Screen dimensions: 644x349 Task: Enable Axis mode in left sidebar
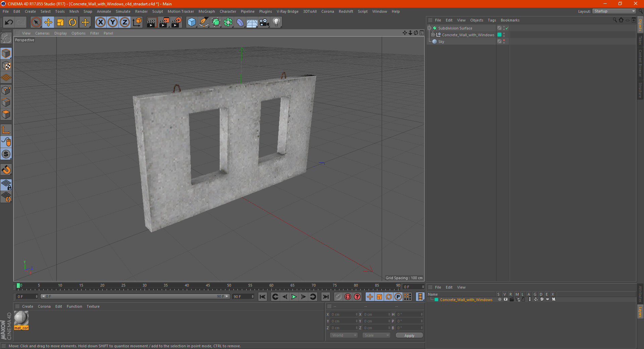[6, 130]
